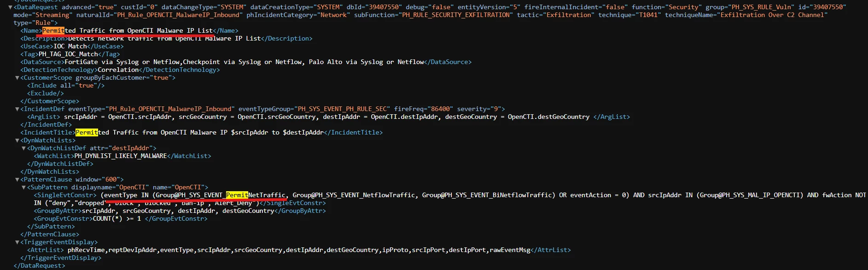This screenshot has width=868, height=270.
Task: Click the closing PatternClause tag
Action: 50,235
